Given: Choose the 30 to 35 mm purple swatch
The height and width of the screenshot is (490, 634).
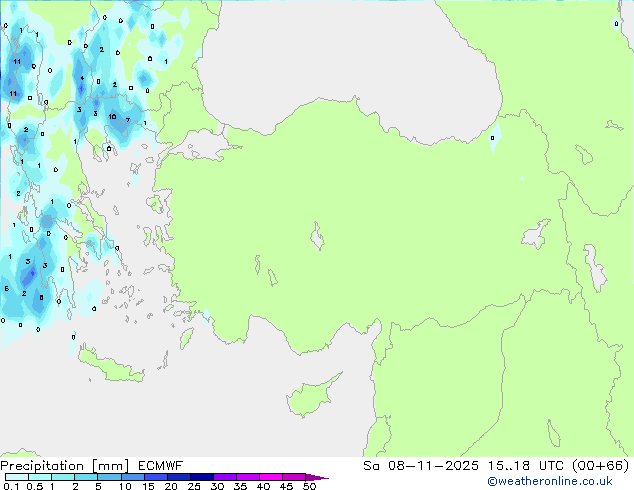Looking at the screenshot, I should [224, 477].
